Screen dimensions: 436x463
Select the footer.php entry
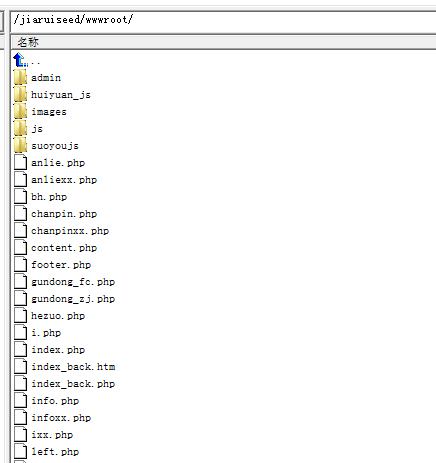[61, 265]
